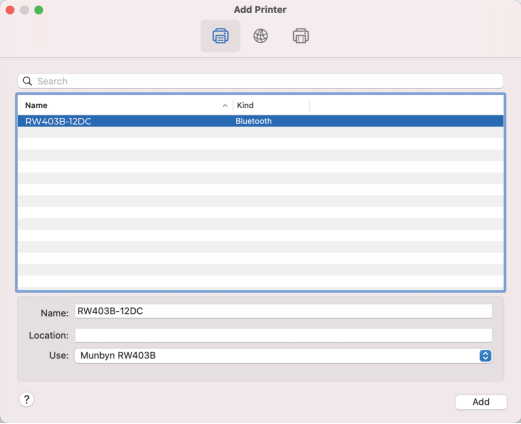The width and height of the screenshot is (521, 424).
Task: Close the Add Printer window
Action: pos(10,10)
